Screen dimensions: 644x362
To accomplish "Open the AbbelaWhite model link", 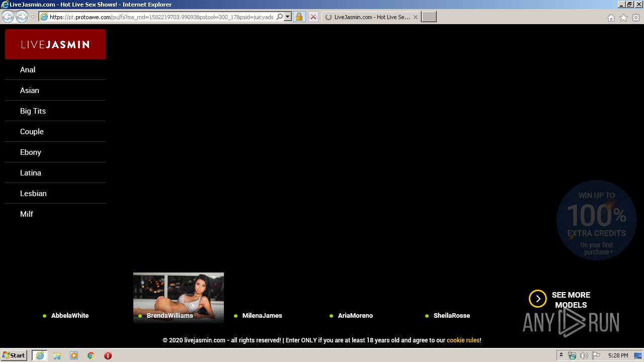I will pos(69,316).
